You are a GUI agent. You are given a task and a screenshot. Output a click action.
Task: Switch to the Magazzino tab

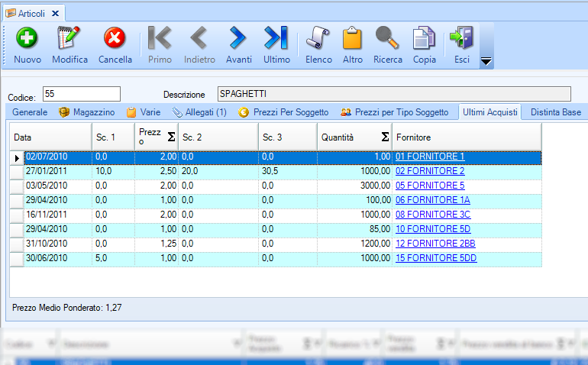tap(86, 112)
